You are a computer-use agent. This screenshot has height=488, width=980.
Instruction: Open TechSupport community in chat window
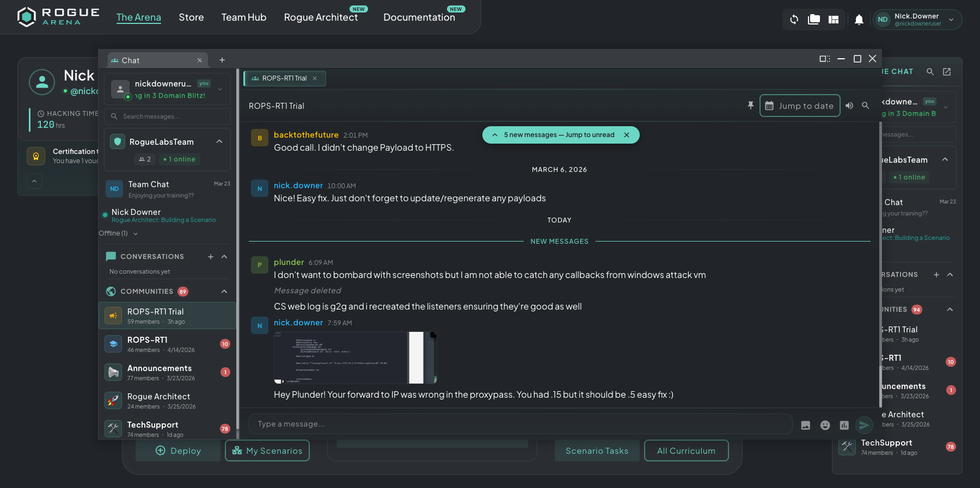tap(167, 429)
